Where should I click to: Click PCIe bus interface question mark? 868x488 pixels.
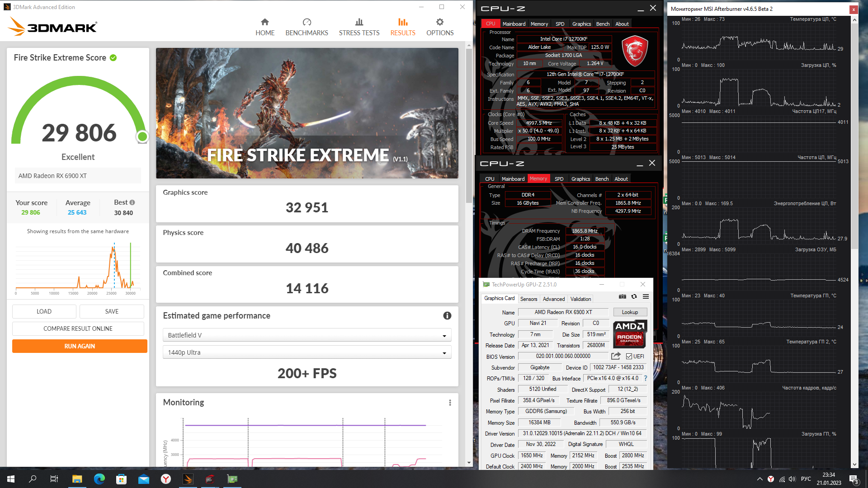646,378
